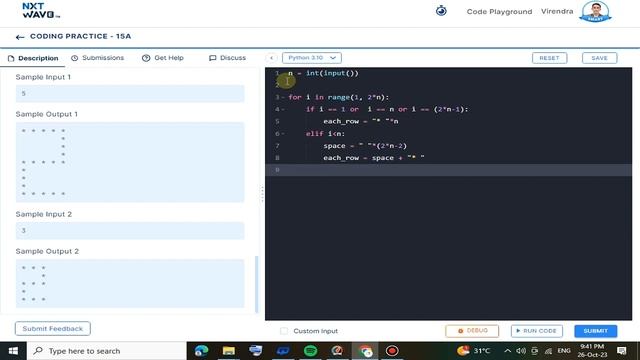
Task: Go back using the arrow beside Coding Practice
Action: (20, 37)
